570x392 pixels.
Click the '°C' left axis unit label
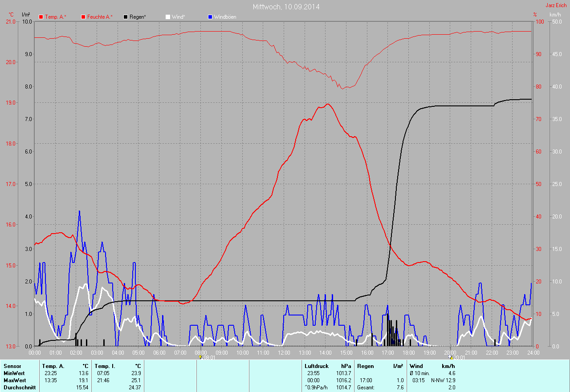(11, 15)
